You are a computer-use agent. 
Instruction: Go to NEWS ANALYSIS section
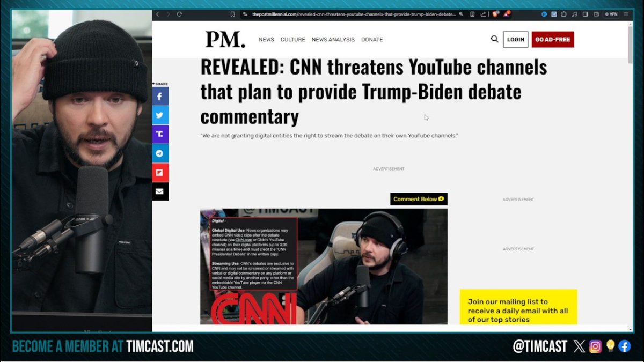[333, 40]
